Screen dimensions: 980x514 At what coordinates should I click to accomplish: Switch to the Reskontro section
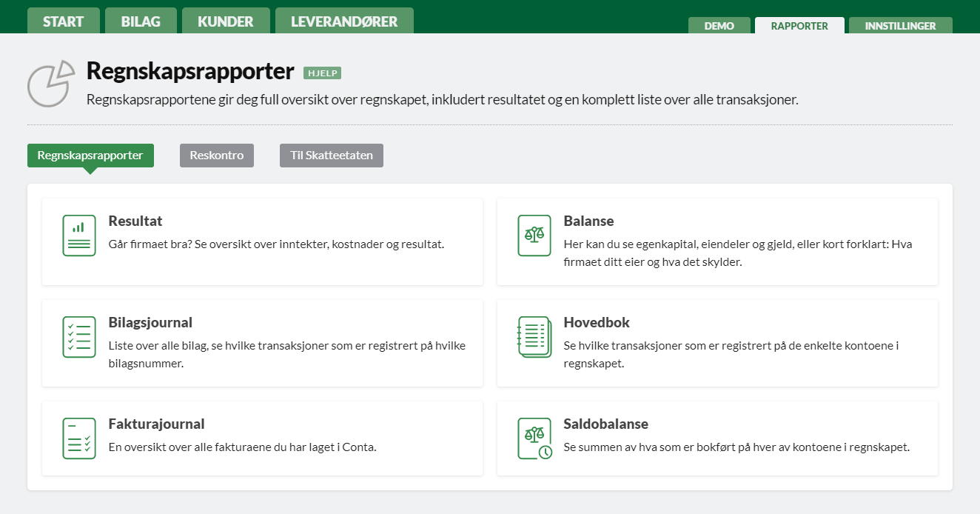pyautogui.click(x=217, y=156)
